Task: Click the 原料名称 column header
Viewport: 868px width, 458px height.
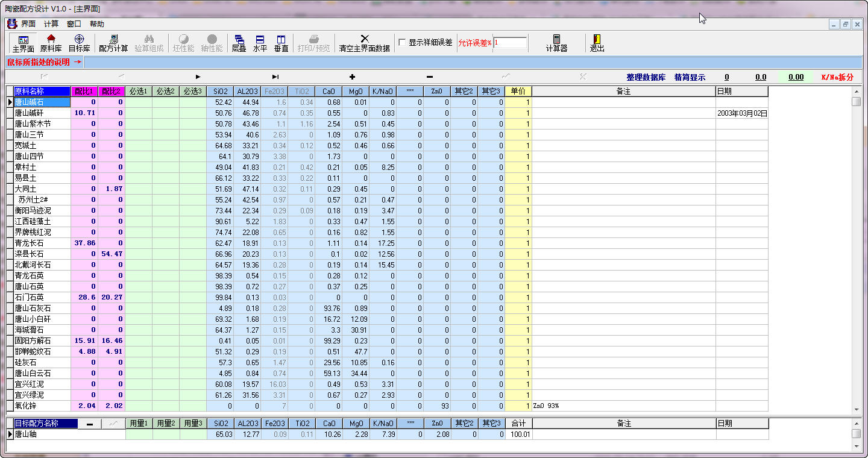Action: (x=42, y=92)
